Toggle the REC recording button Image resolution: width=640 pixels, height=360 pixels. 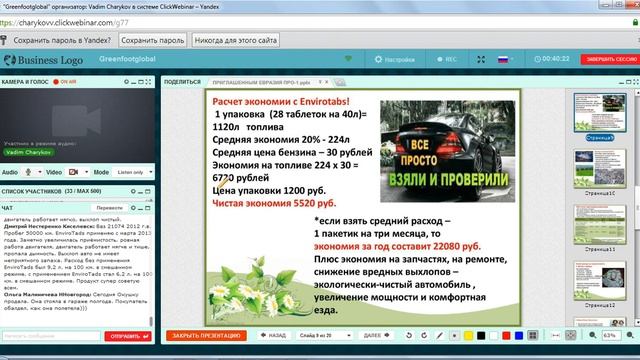[447, 60]
